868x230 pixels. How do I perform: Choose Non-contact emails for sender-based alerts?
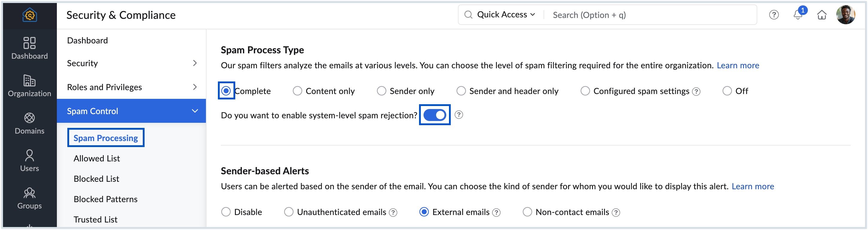click(x=527, y=212)
